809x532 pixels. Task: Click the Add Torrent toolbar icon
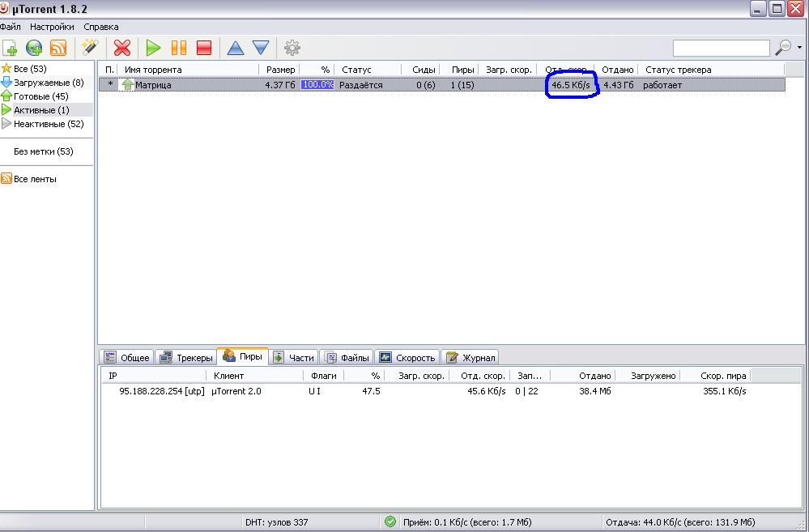(10, 49)
